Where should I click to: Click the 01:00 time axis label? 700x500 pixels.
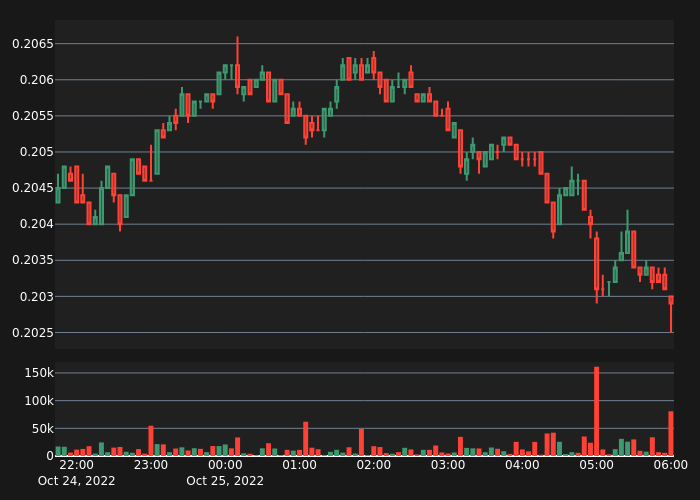300,465
